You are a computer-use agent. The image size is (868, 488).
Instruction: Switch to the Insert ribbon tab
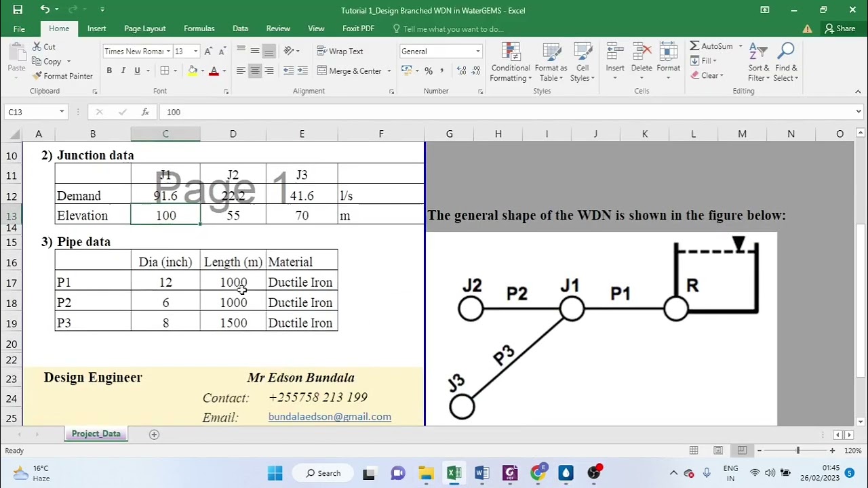pos(96,28)
